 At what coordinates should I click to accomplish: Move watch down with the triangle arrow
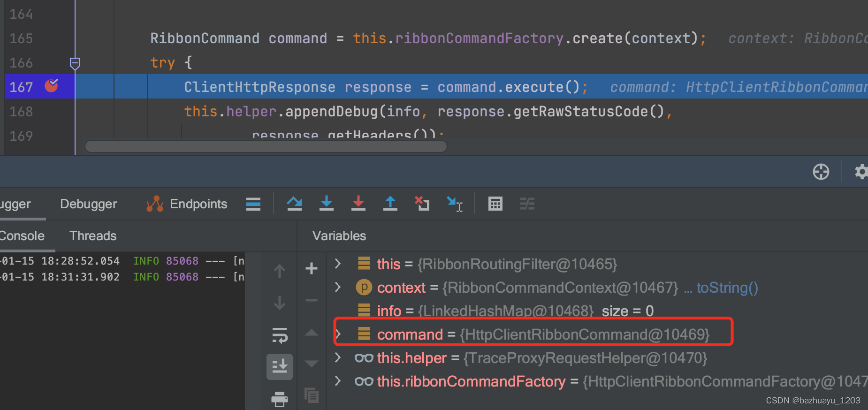(312, 364)
